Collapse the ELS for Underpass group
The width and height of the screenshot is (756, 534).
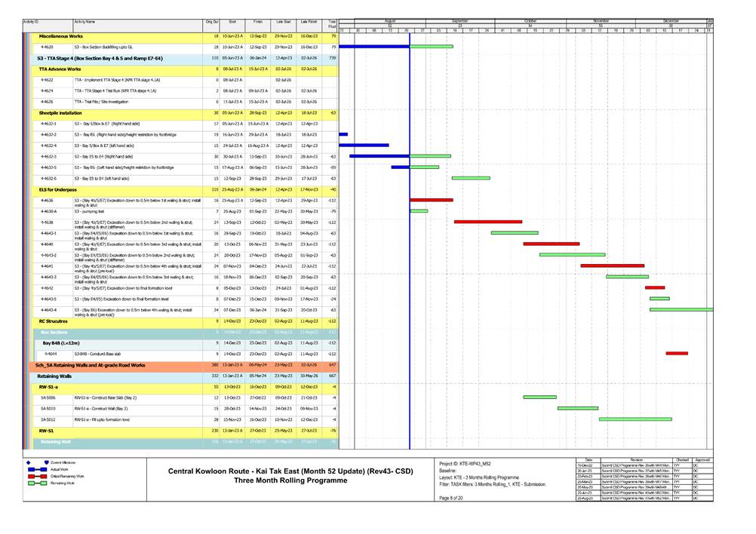[57, 189]
